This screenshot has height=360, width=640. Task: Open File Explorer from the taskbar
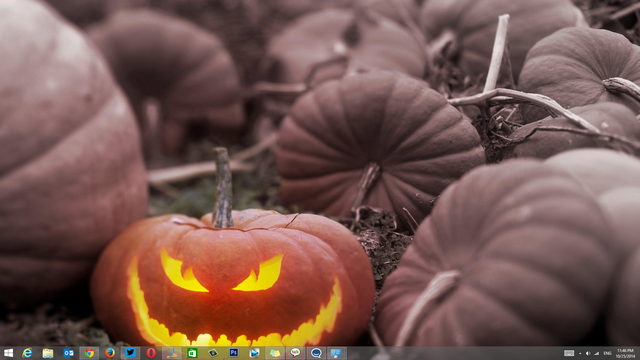click(x=48, y=353)
